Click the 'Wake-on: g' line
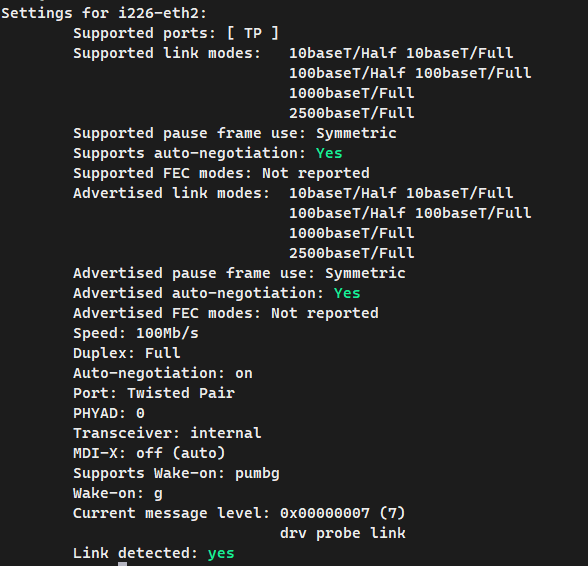Image resolution: width=588 pixels, height=566 pixels. [118, 494]
